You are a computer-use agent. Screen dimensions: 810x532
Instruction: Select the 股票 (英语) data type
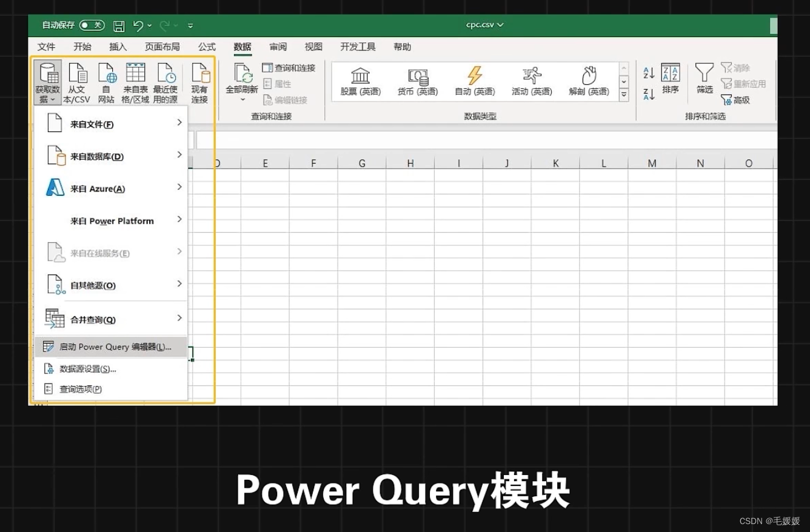tap(360, 82)
